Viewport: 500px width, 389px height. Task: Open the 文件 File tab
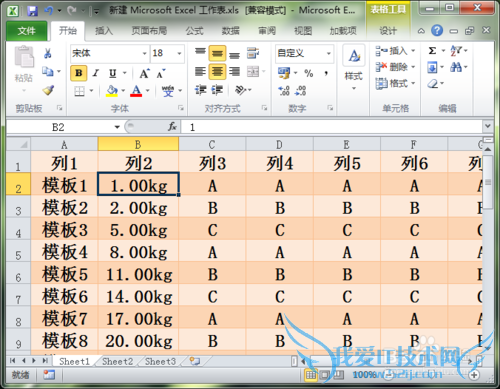point(26,31)
